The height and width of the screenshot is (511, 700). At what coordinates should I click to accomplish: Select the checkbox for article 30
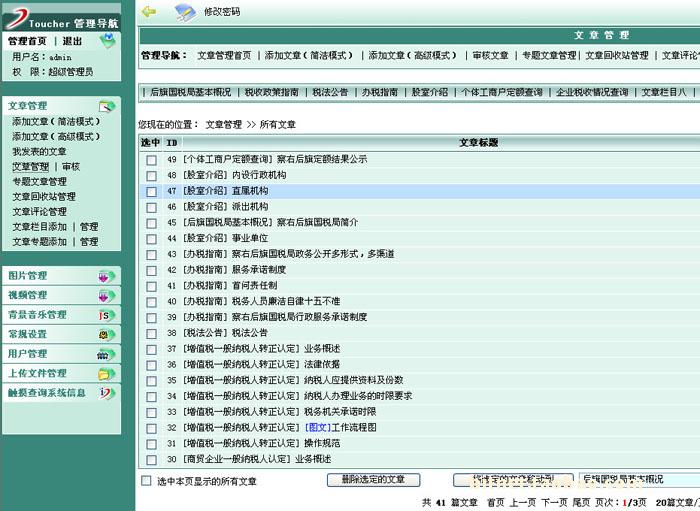pos(151,460)
